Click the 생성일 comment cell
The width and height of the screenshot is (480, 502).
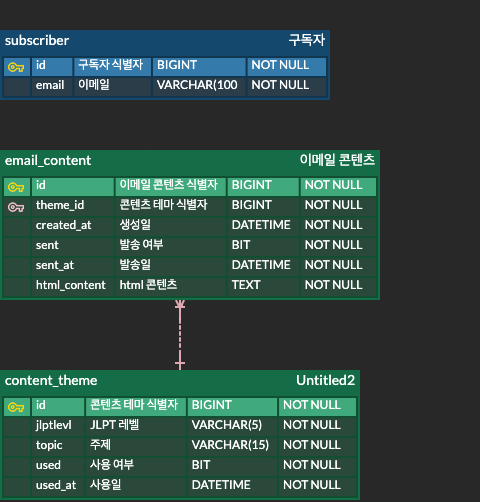pyautogui.click(x=170, y=227)
